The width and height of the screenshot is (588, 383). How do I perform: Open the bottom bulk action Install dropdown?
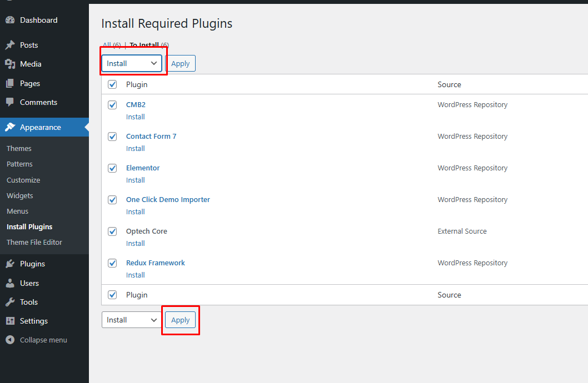click(132, 320)
